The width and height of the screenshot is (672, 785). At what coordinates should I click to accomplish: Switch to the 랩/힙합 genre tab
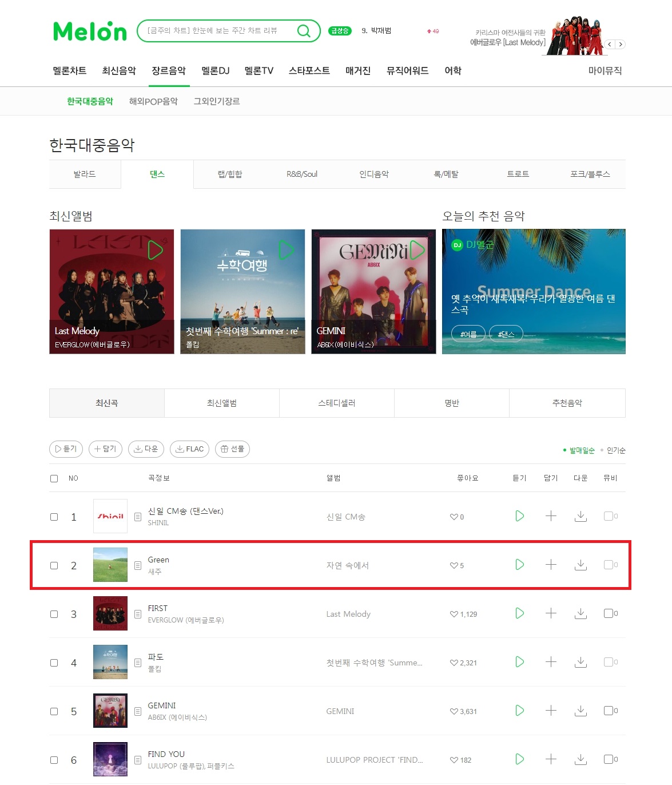230,174
